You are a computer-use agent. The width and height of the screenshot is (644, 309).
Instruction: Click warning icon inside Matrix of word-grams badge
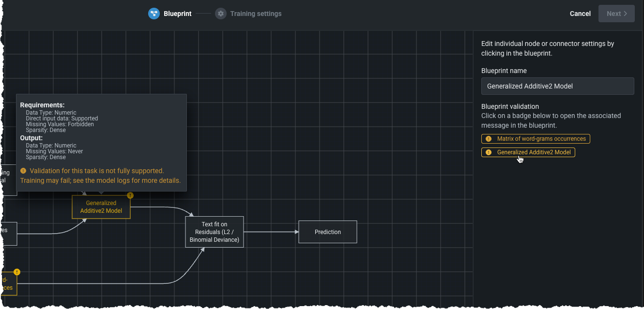coord(489,139)
